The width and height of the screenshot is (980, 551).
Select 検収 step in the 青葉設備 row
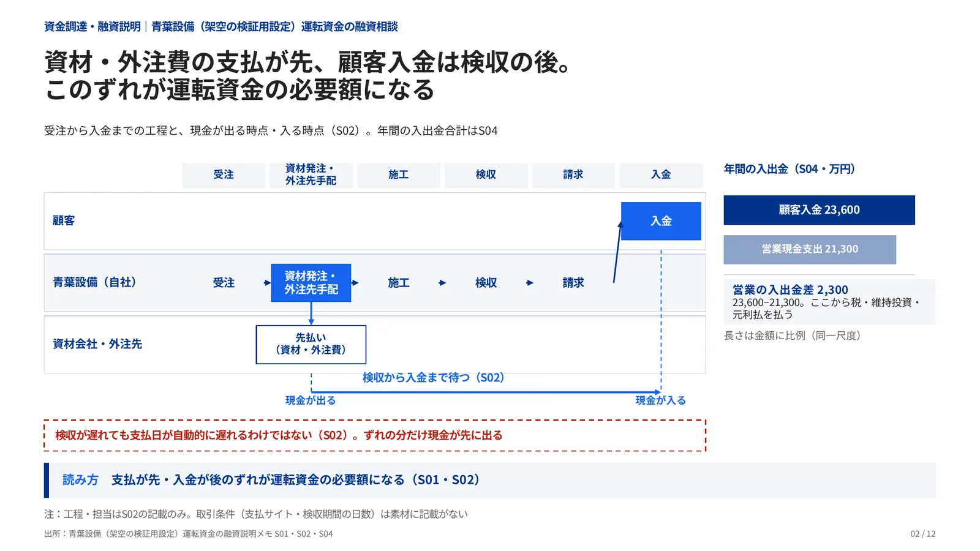(486, 283)
